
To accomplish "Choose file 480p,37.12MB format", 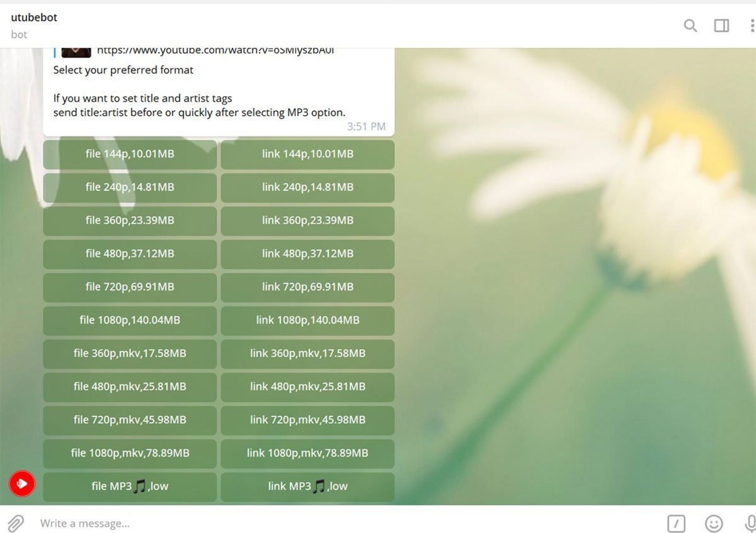I will pos(130,254).
